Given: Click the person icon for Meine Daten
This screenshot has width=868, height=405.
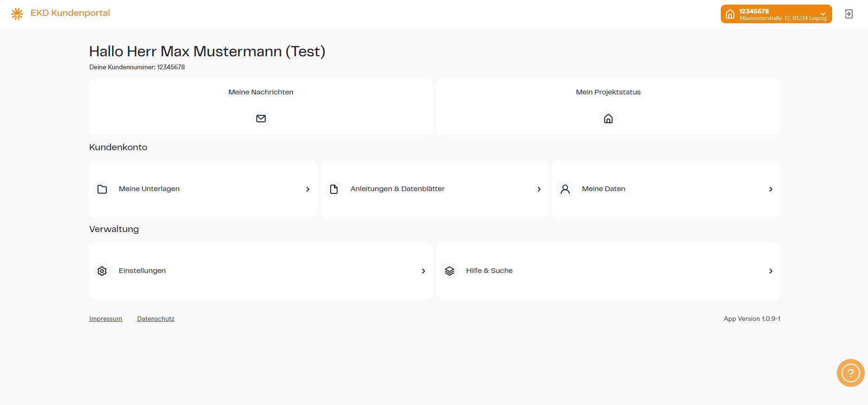Looking at the screenshot, I should click(x=565, y=189).
